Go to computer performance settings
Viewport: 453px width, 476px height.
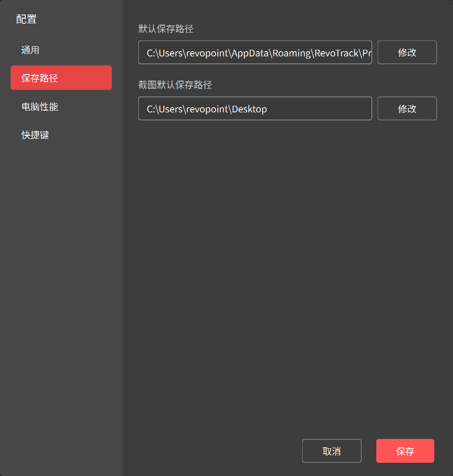tap(40, 107)
